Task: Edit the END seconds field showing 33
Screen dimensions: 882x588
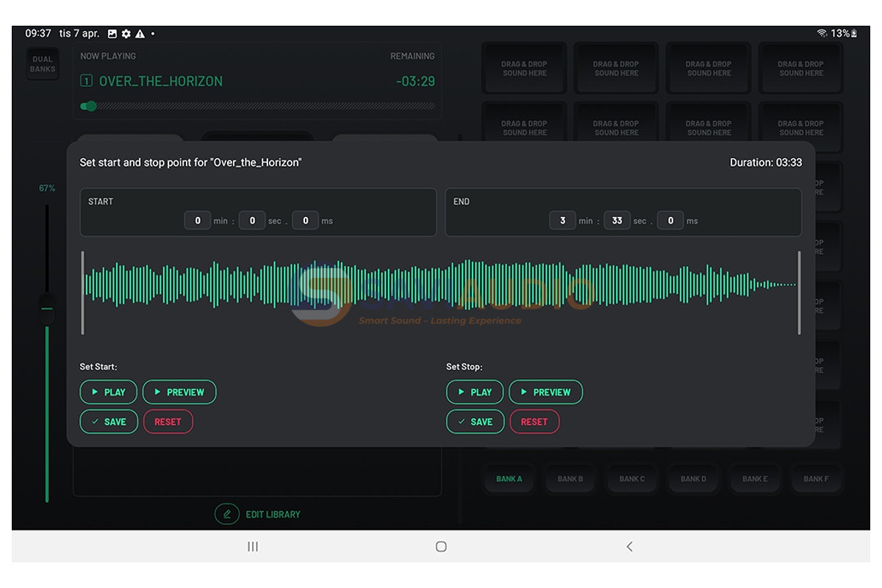Action: 617,220
